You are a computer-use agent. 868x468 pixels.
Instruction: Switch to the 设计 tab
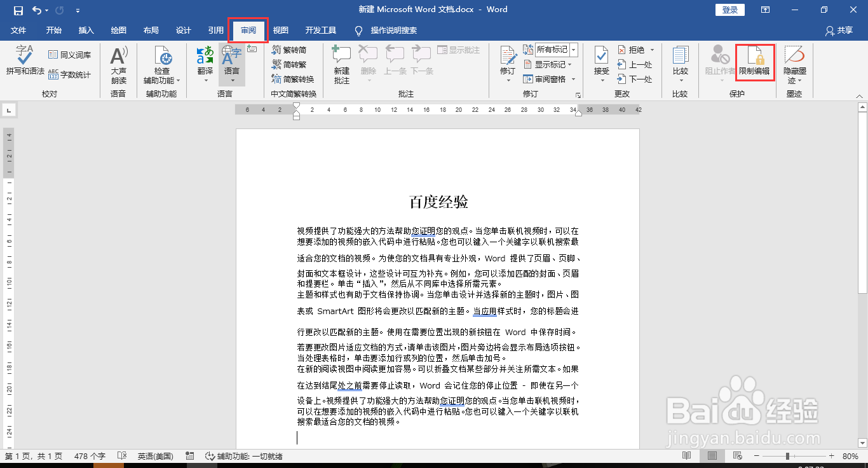(184, 30)
